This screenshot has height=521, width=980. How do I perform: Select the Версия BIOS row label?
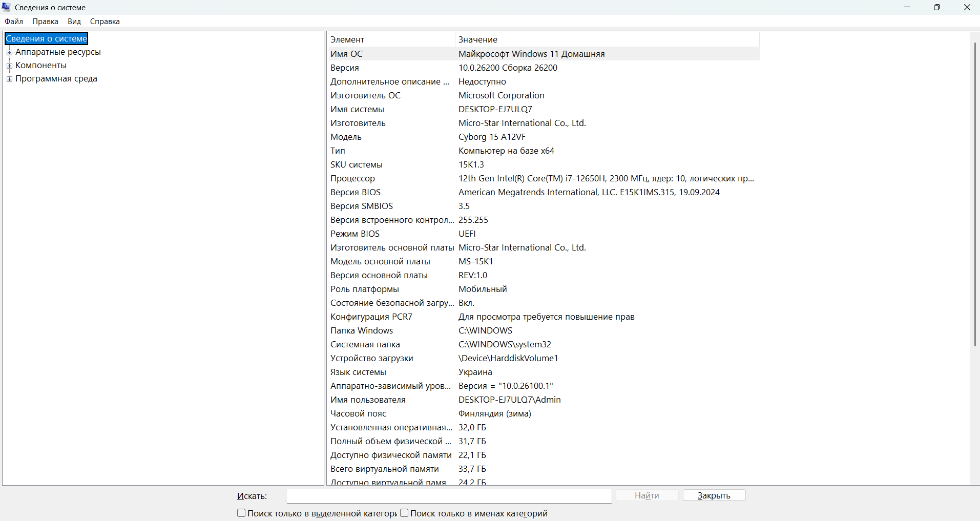(356, 192)
